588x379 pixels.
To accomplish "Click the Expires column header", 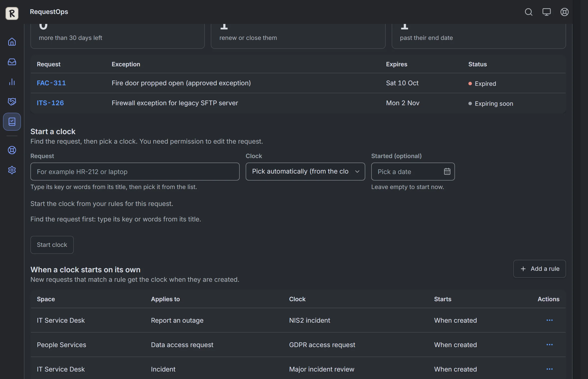I will 397,64.
